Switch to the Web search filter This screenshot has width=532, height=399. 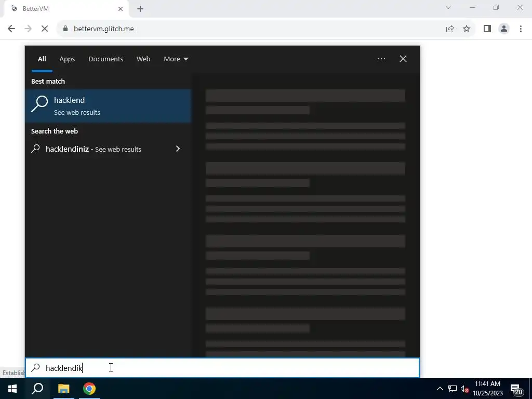tap(143, 59)
